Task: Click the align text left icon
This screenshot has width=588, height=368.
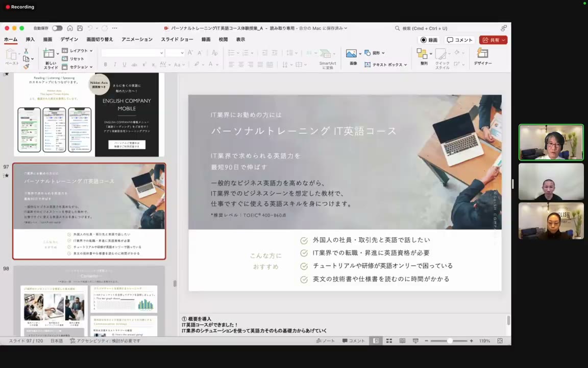Action: pos(231,64)
